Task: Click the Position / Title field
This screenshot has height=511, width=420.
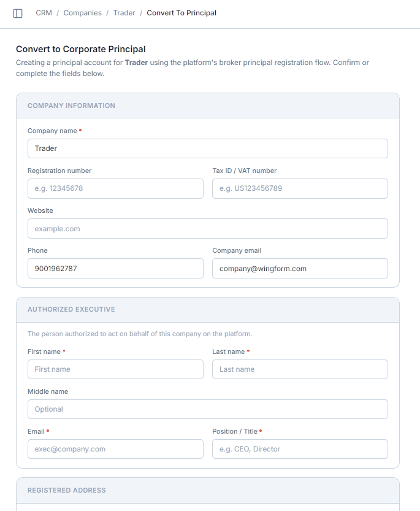Action: click(300, 449)
